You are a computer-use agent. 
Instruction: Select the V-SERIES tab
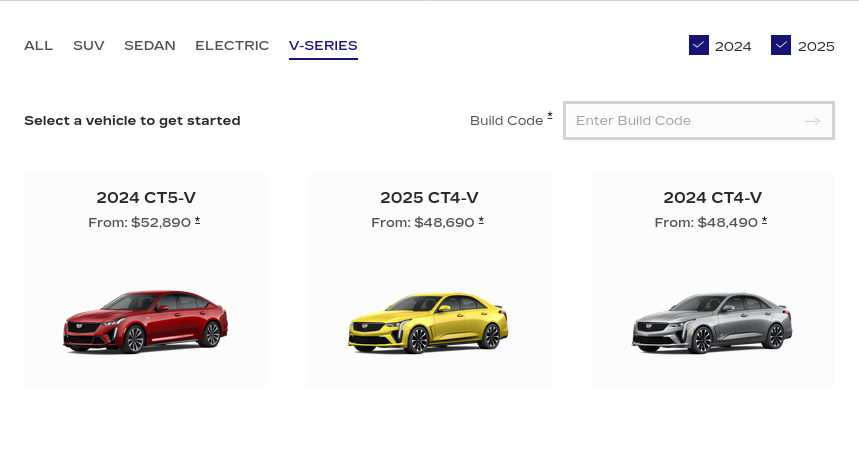point(323,45)
